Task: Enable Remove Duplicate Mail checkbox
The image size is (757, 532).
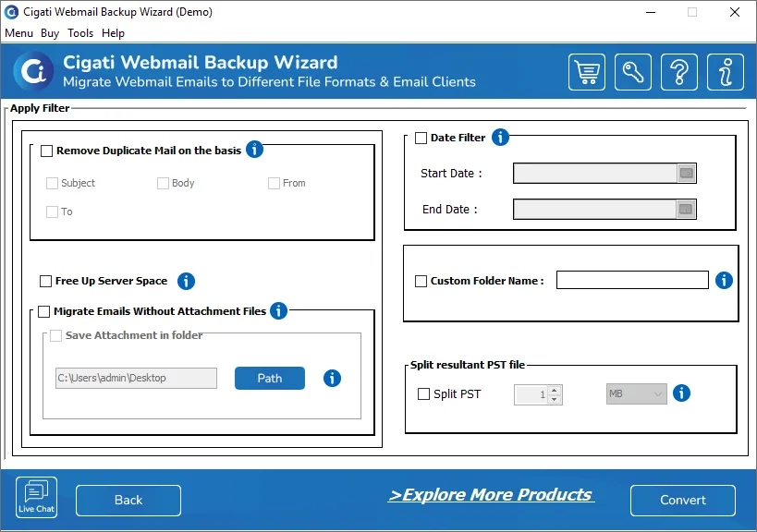Action: [47, 151]
